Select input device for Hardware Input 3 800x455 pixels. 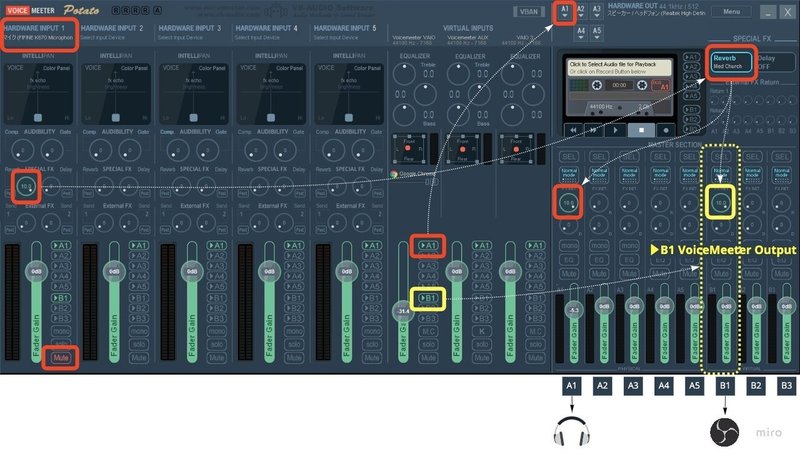(x=180, y=38)
